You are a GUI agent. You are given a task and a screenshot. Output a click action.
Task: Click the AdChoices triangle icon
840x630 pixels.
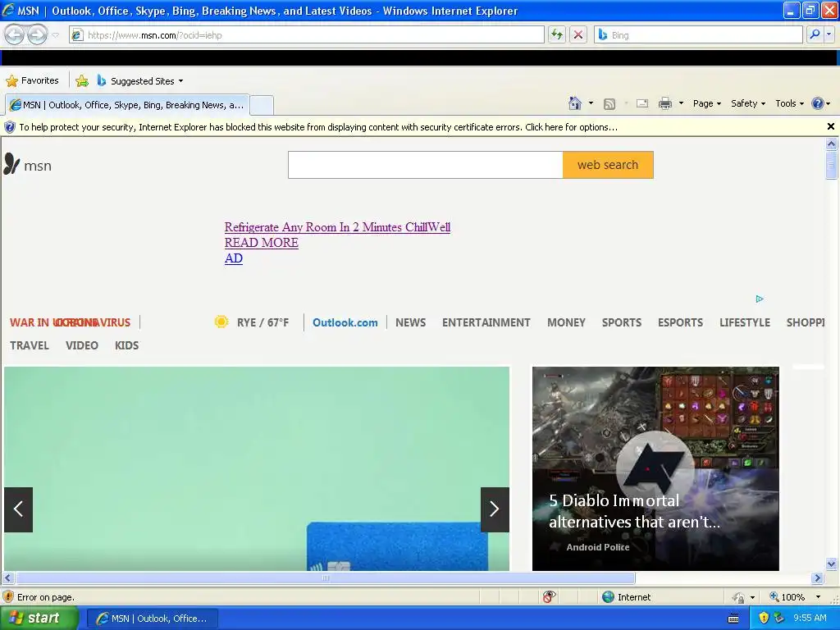point(760,299)
